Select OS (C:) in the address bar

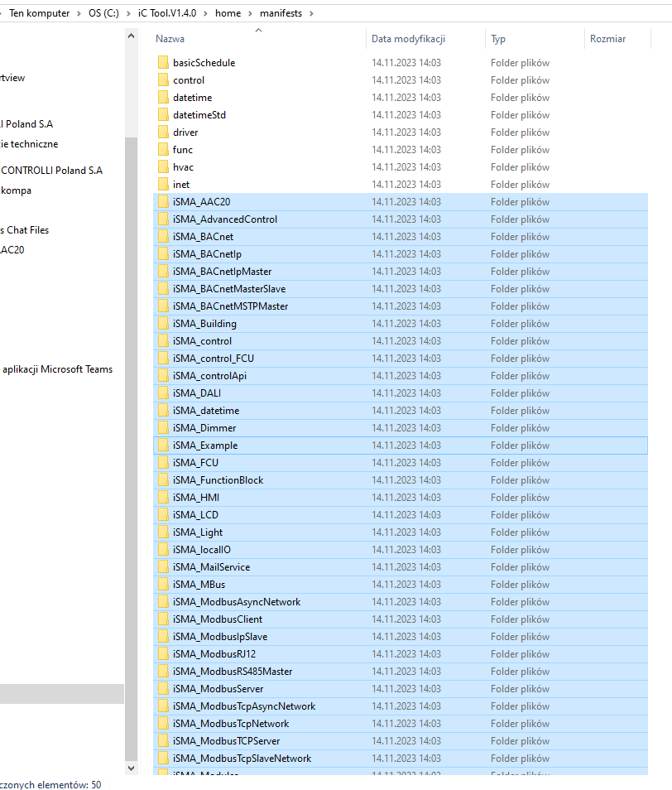(x=103, y=13)
